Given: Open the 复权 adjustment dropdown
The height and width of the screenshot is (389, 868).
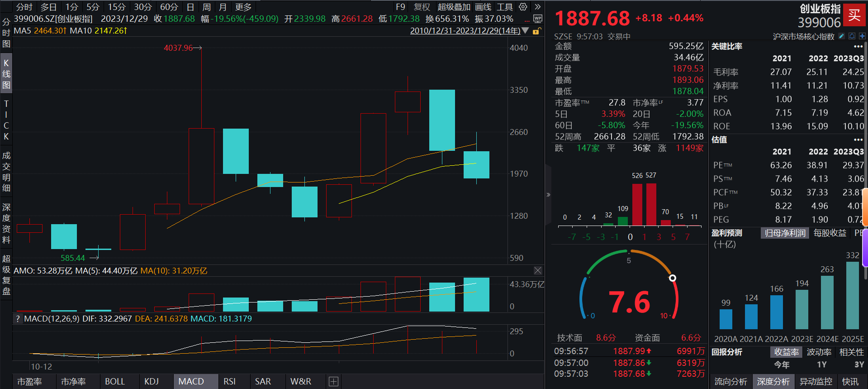Looking at the screenshot, I should pyautogui.click(x=422, y=7).
